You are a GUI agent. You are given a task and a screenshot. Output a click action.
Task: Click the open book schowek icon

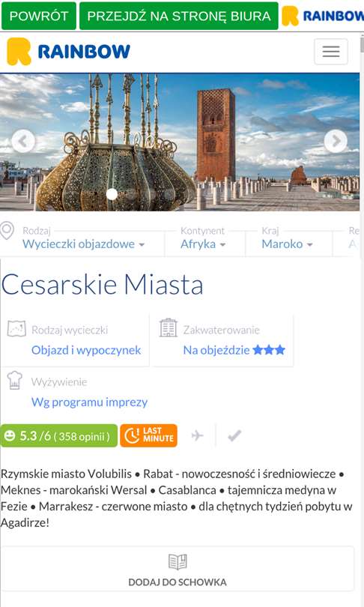[x=178, y=562]
